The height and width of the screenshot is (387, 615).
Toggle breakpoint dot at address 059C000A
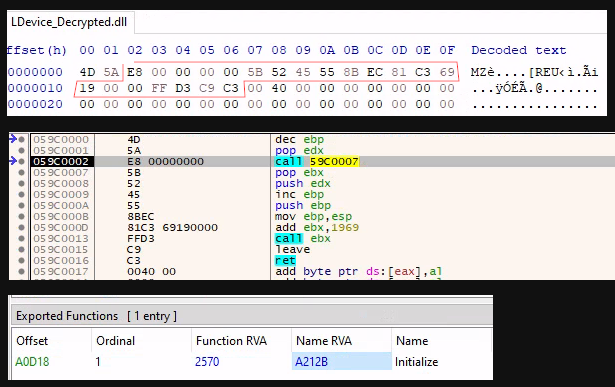[22, 205]
